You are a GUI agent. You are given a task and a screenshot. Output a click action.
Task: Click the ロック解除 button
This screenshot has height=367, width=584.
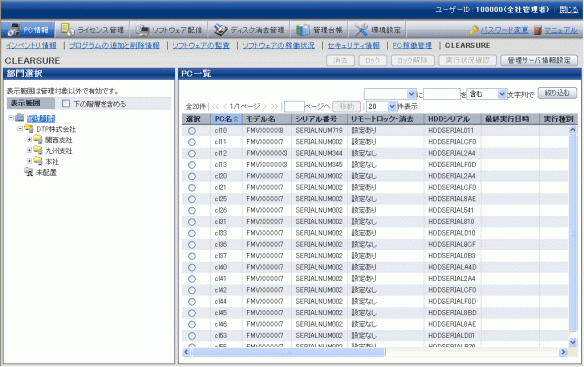(x=412, y=60)
